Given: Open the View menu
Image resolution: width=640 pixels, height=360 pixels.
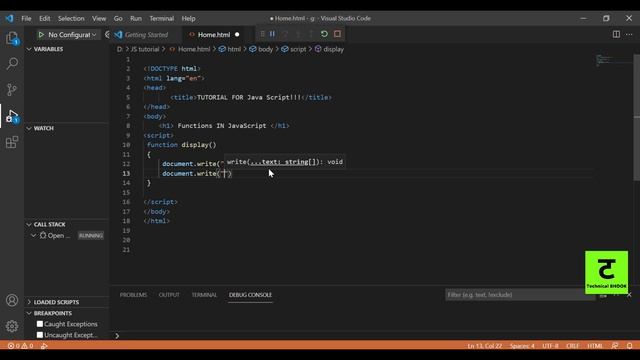Looking at the screenshot, I should 99,18.
